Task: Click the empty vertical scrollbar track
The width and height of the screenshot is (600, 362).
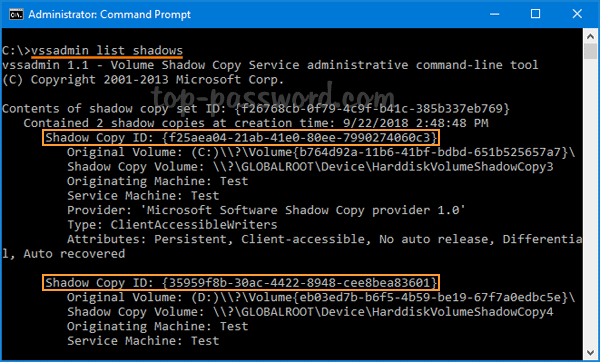Action: (590, 202)
